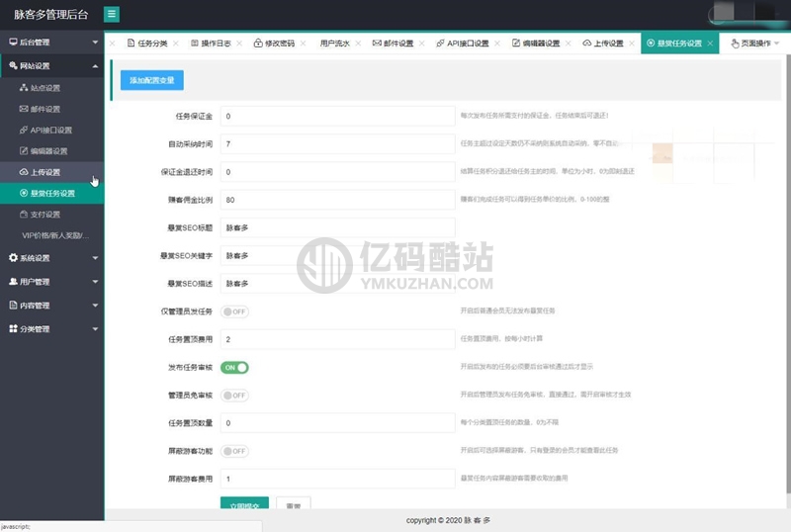Switch to the API接口设置 tab
The image size is (791, 532).
tap(463, 44)
